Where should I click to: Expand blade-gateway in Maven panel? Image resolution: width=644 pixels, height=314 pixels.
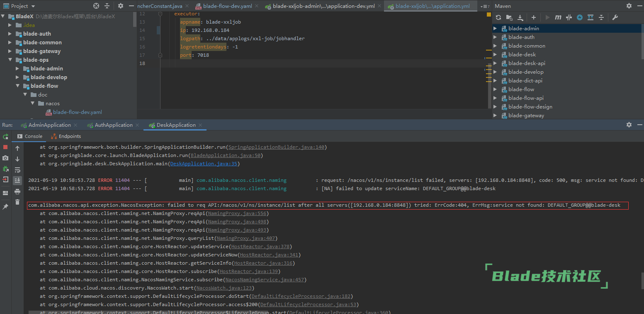pyautogui.click(x=495, y=115)
